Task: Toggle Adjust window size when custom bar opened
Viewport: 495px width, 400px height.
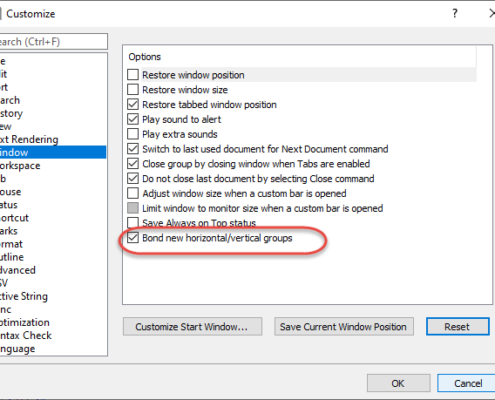Action: 133,193
